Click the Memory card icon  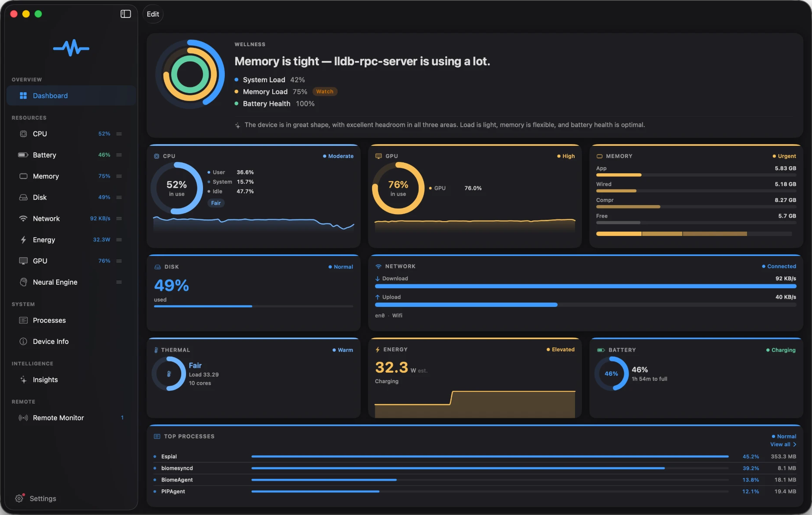[599, 156]
